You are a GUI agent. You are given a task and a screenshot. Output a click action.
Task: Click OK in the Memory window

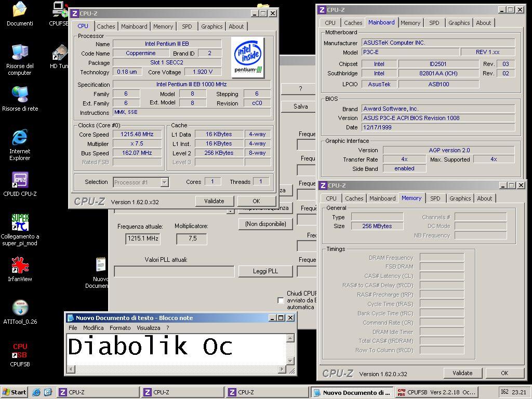point(505,373)
